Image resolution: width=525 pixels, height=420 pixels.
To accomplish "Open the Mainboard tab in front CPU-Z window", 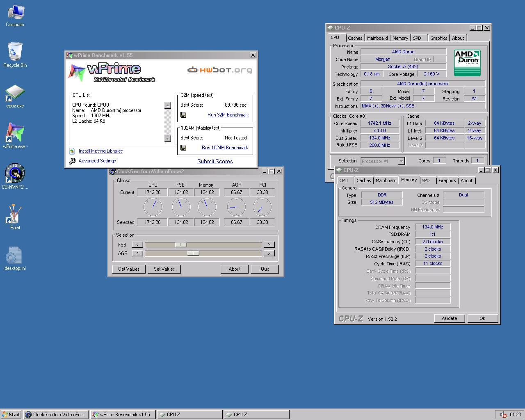I will pos(386,180).
